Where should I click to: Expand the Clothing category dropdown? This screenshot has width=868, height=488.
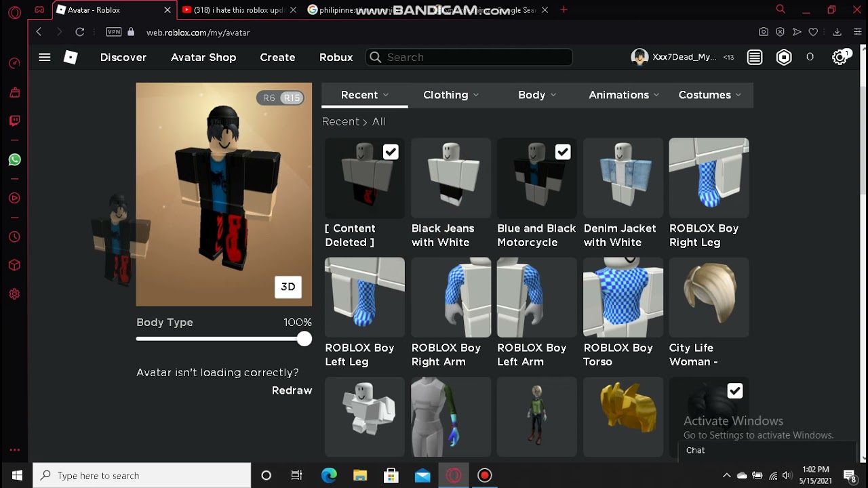[x=451, y=95]
